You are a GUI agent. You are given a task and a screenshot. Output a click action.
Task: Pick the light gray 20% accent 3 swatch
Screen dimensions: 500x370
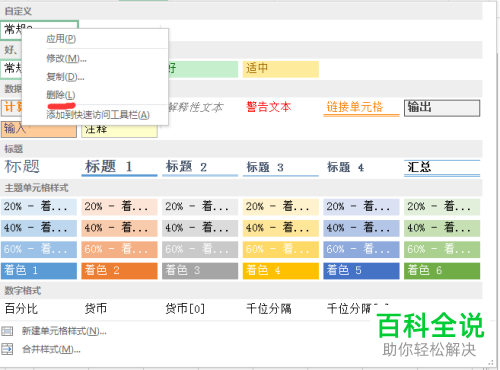pyautogui.click(x=200, y=207)
